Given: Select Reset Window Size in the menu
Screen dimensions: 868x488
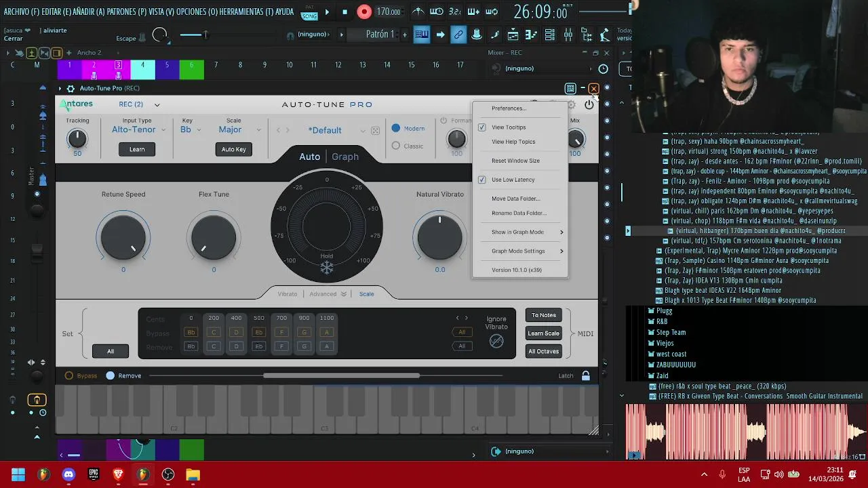Looking at the screenshot, I should pyautogui.click(x=515, y=161).
